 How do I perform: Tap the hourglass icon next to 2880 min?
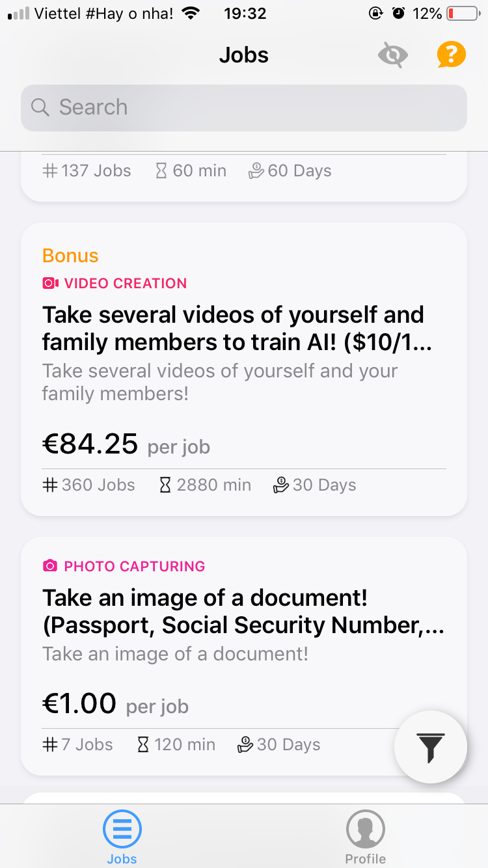pos(165,485)
